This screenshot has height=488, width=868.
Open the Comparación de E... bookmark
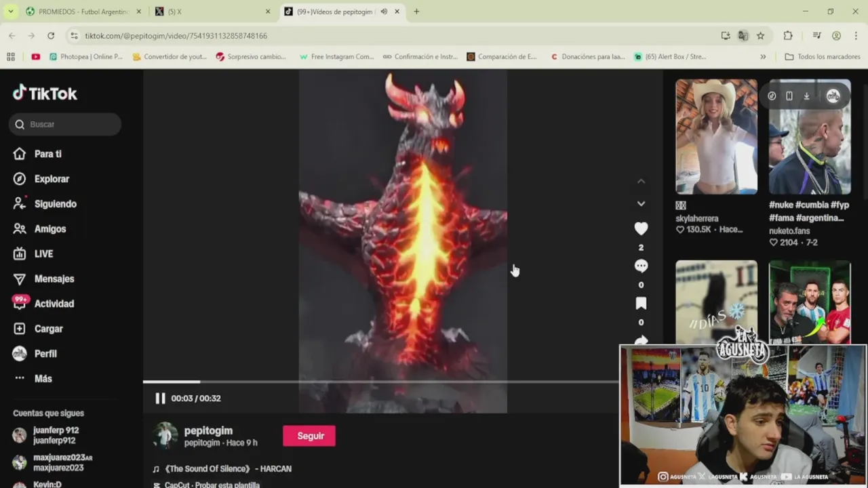pyautogui.click(x=502, y=57)
